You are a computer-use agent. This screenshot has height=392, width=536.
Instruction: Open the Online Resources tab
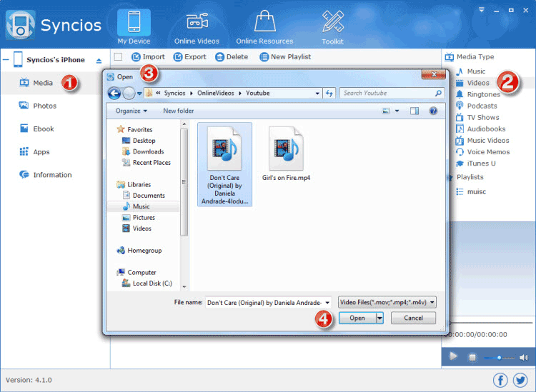[x=264, y=28]
